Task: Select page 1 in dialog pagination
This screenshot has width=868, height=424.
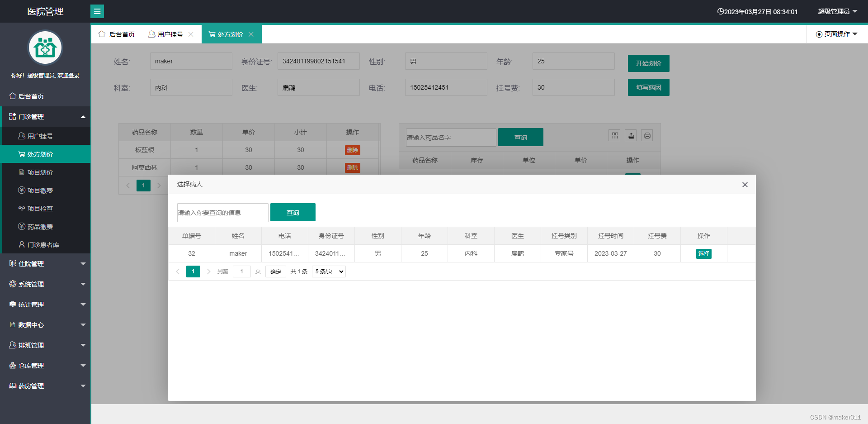Action: 193,272
